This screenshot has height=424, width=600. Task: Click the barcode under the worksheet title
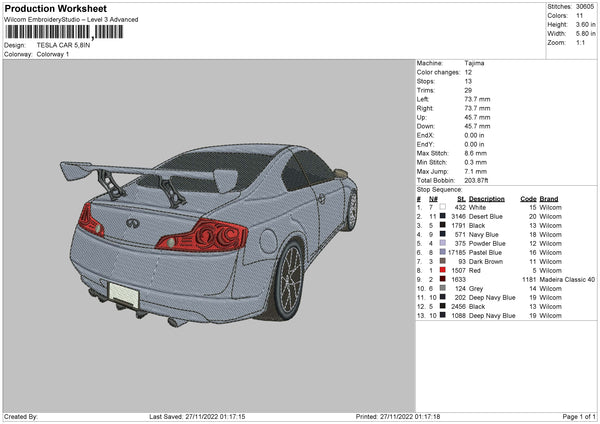[63, 32]
